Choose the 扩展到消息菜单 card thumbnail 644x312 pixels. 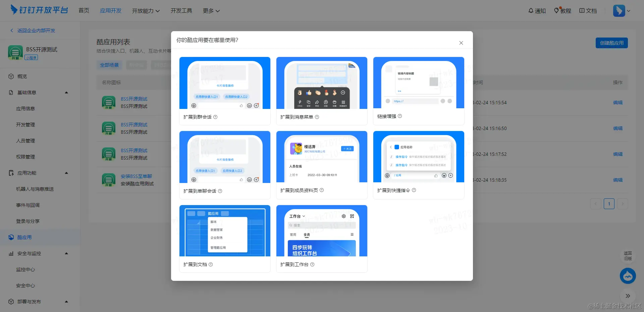point(322,83)
